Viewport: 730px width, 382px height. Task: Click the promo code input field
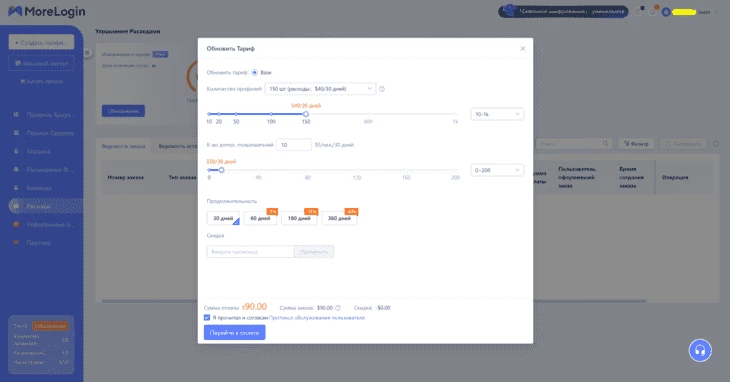(250, 252)
